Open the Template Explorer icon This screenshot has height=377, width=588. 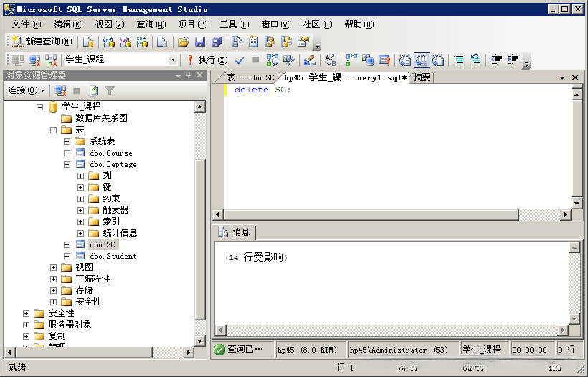[287, 42]
